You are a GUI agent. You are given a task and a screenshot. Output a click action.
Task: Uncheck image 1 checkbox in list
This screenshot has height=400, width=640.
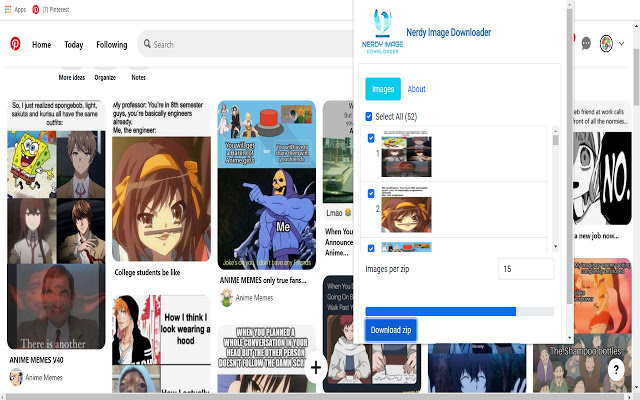(x=371, y=138)
